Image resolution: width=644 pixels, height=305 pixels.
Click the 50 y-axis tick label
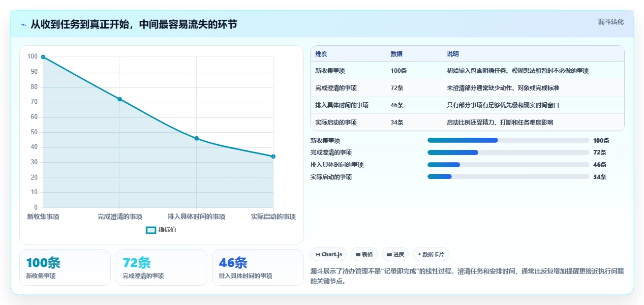34,132
